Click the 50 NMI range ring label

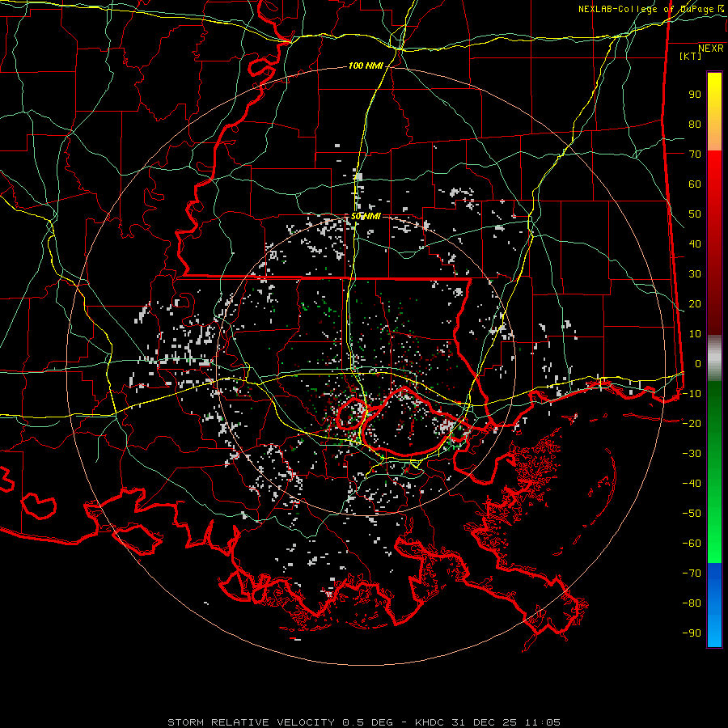[366, 216]
